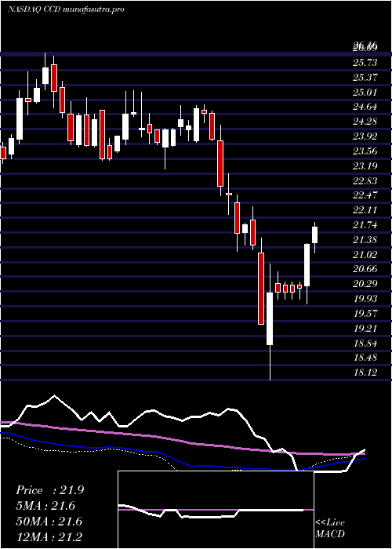Click the 25.73 price axis label
392x549 pixels.
tap(365, 62)
